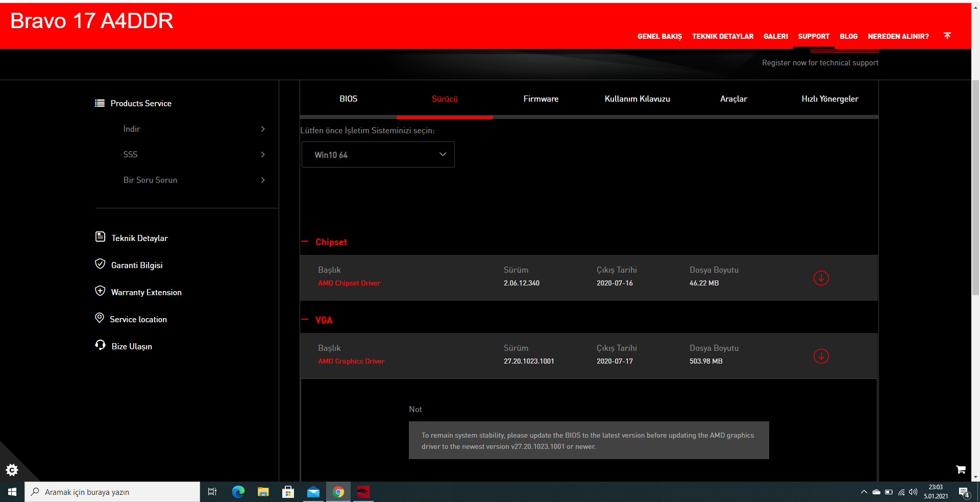The height and width of the screenshot is (502, 980).
Task: Open the Win10 64 operating system dropdown
Action: (378, 155)
